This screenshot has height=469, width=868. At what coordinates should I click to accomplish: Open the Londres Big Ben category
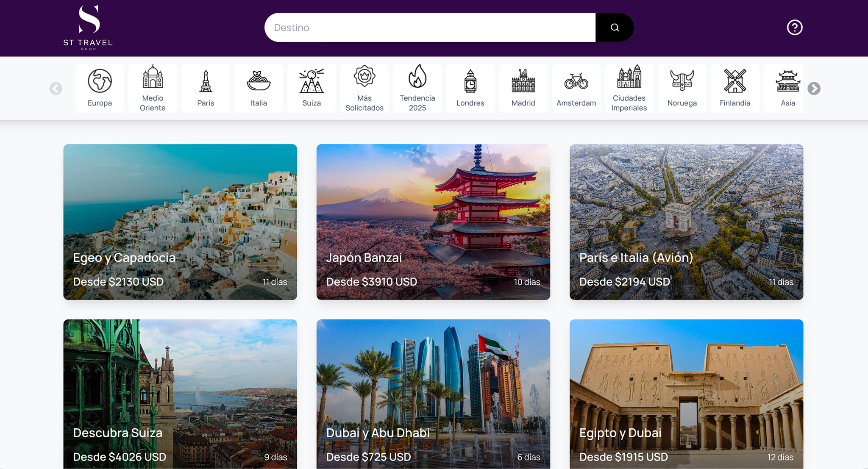click(x=470, y=88)
